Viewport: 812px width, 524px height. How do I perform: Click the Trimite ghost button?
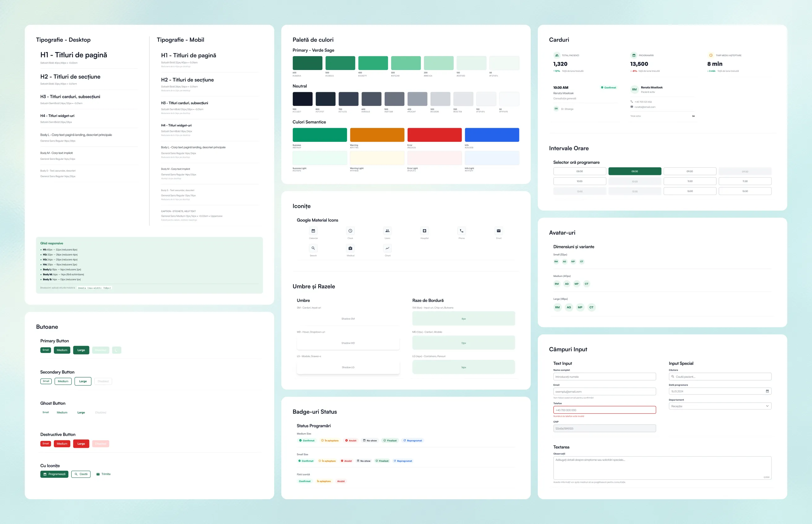pos(103,474)
